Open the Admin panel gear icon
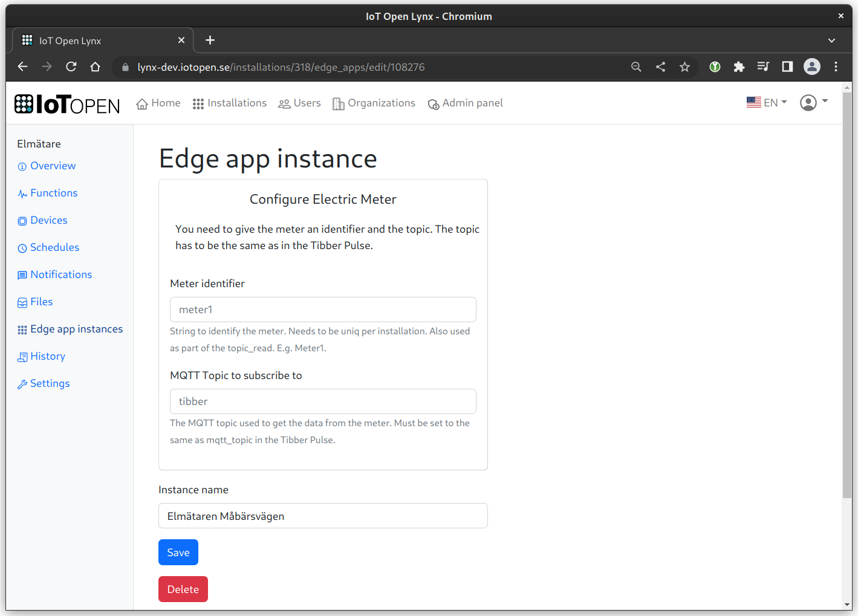 (x=434, y=104)
